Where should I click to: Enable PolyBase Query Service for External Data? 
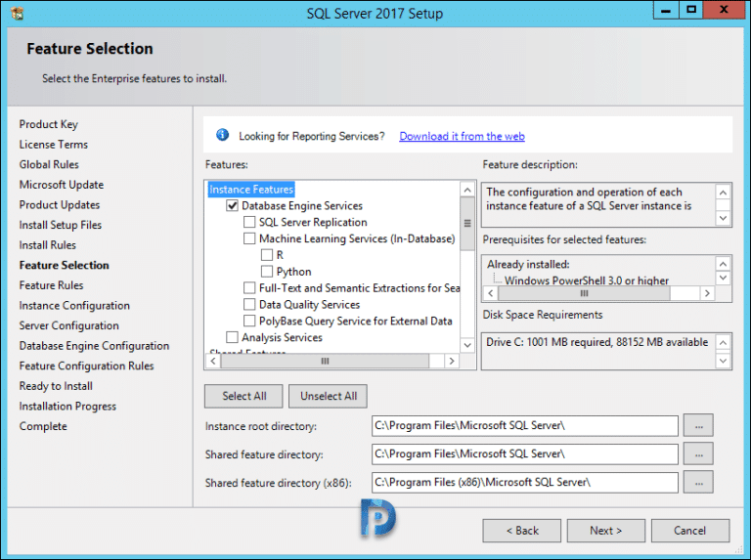point(249,321)
